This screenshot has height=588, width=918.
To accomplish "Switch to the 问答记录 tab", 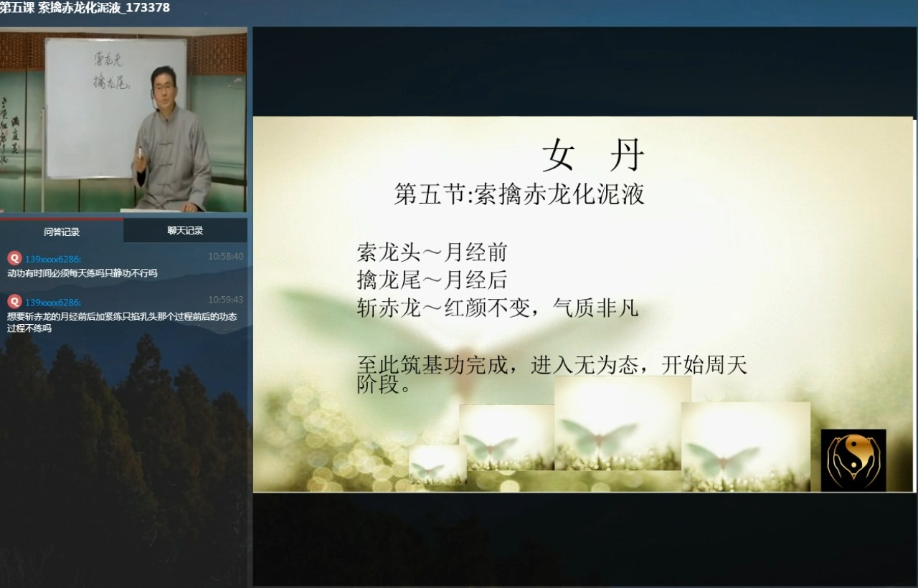I will click(62, 231).
